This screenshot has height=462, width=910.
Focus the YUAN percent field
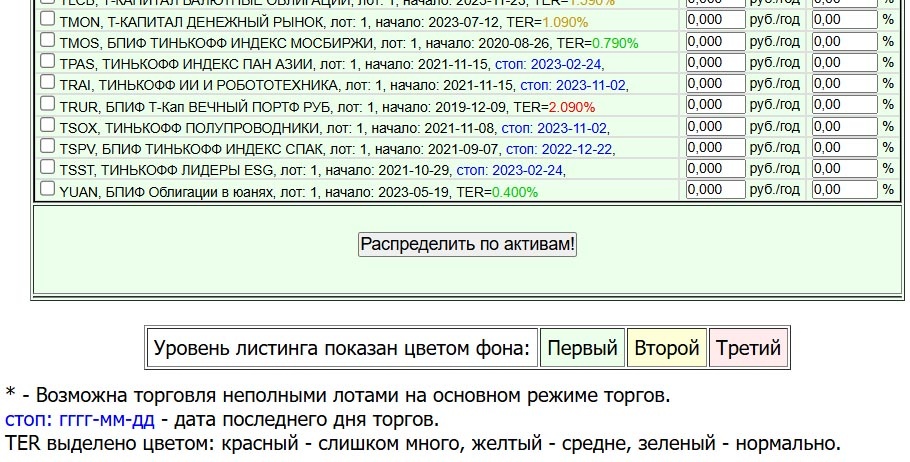(x=844, y=190)
